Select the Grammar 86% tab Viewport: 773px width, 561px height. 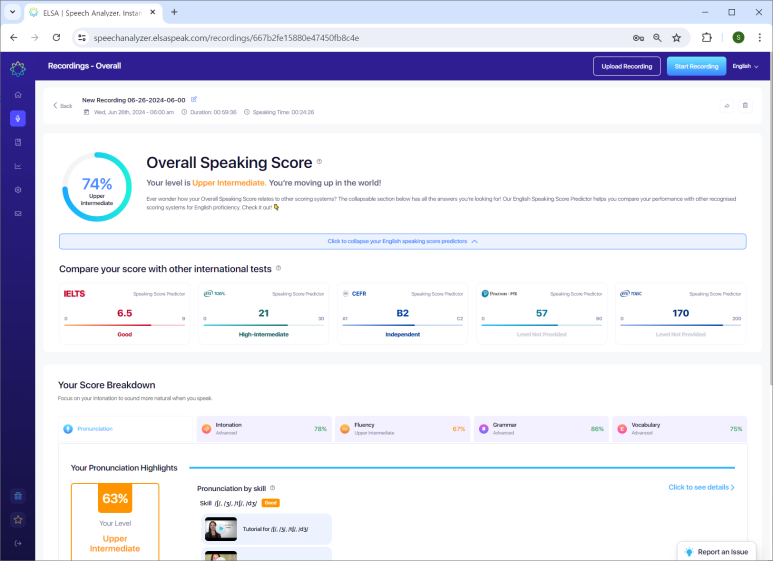541,429
